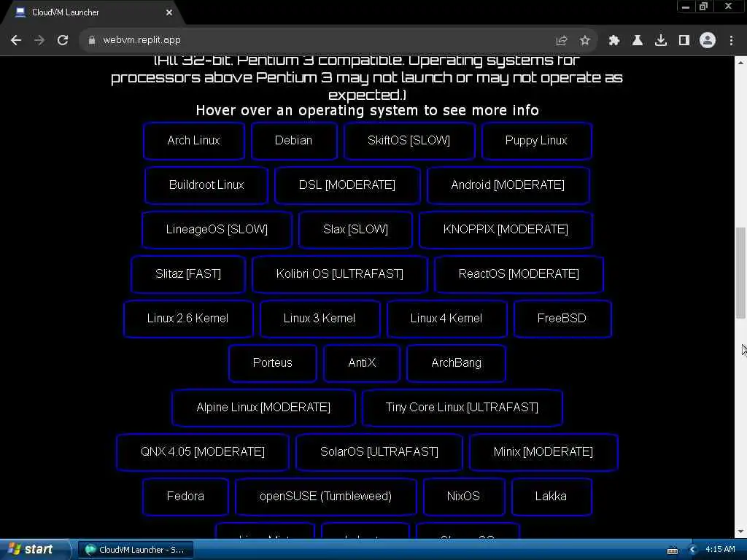
Task: Open the Chrome Labs flask icon
Action: (x=638, y=41)
